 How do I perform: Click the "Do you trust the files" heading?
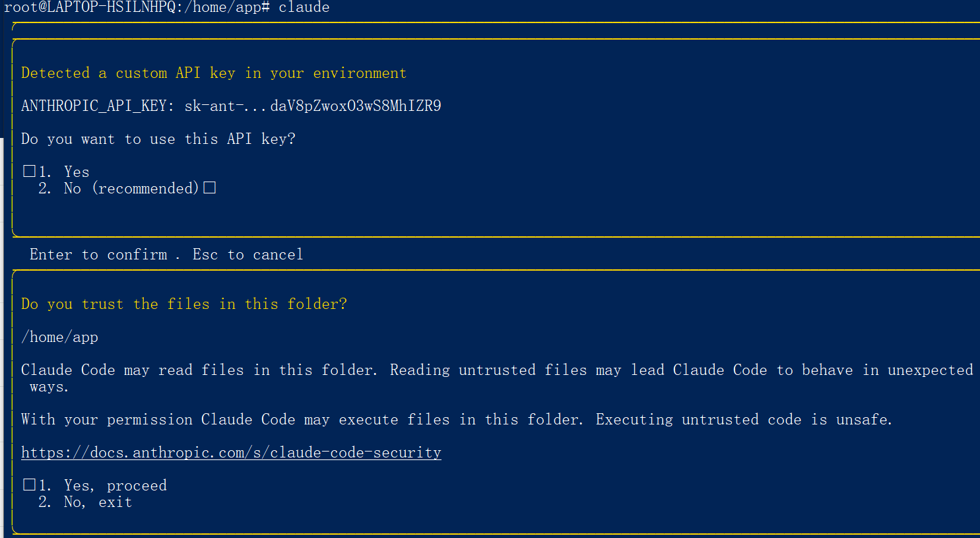click(183, 304)
